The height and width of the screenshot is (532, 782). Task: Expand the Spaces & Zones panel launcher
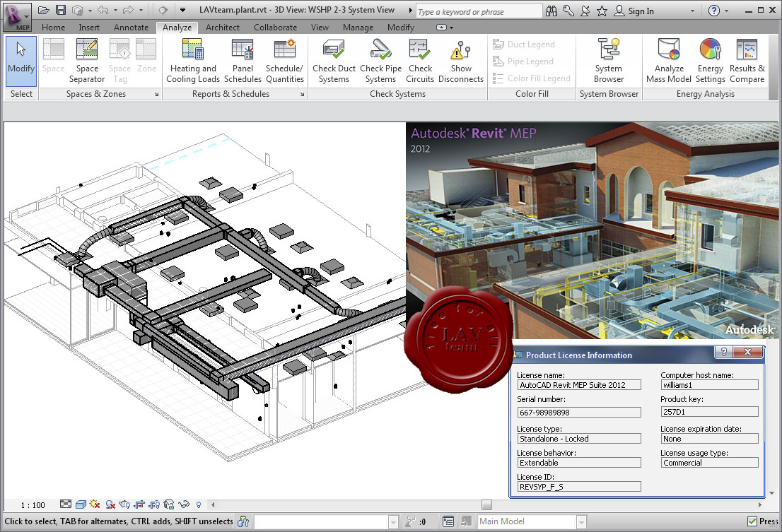point(156,94)
